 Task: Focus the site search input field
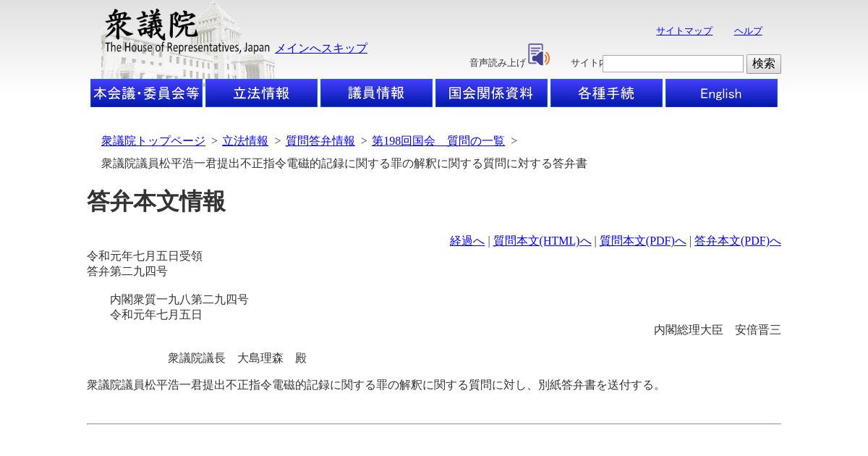[x=673, y=64]
